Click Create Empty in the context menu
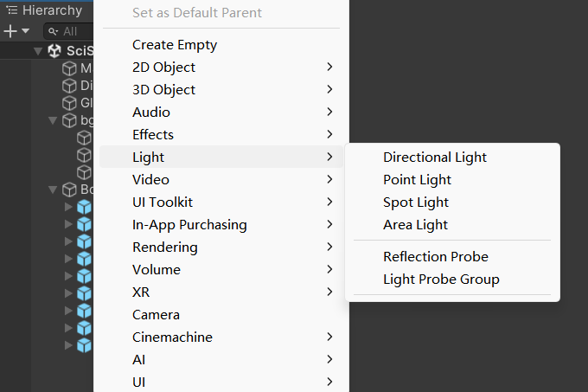Screen dimensions: 588x392 (x=175, y=45)
